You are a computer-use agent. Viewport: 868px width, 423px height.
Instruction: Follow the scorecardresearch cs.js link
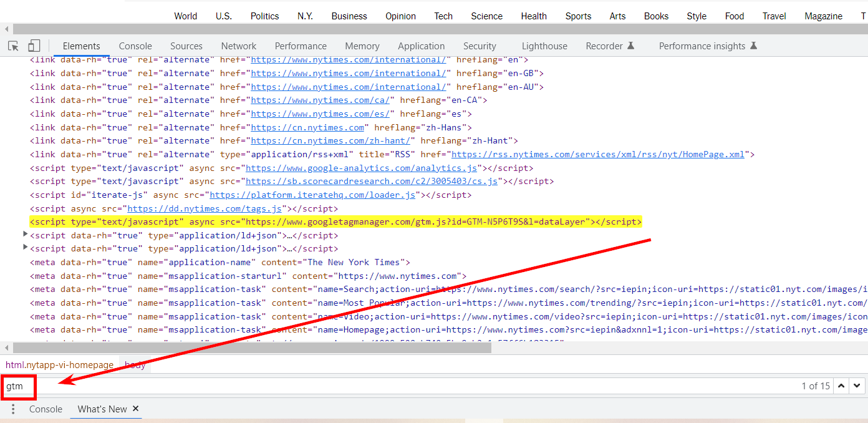click(x=372, y=182)
